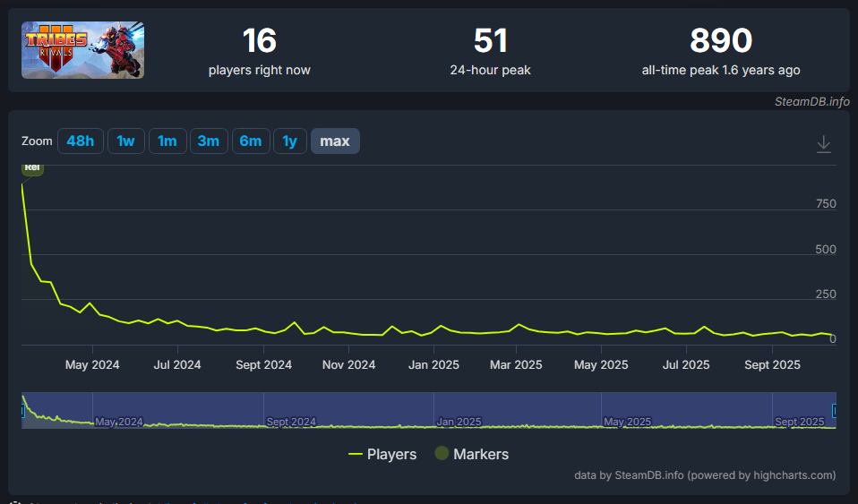Set chart zoom to 3m

pyautogui.click(x=209, y=141)
